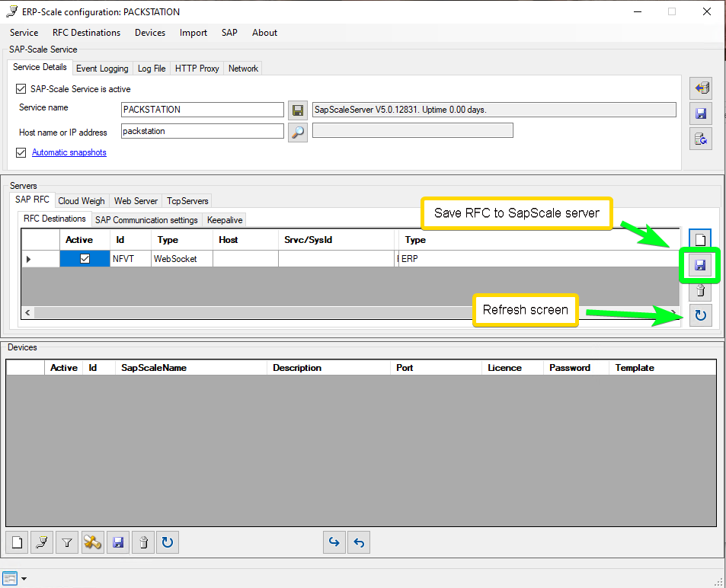726x588 pixels.
Task: Open the Automatic snapshots link
Action: pyautogui.click(x=69, y=152)
